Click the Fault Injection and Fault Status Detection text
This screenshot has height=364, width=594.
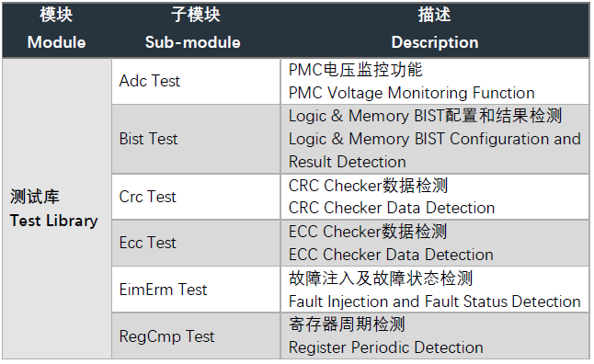pos(435,301)
